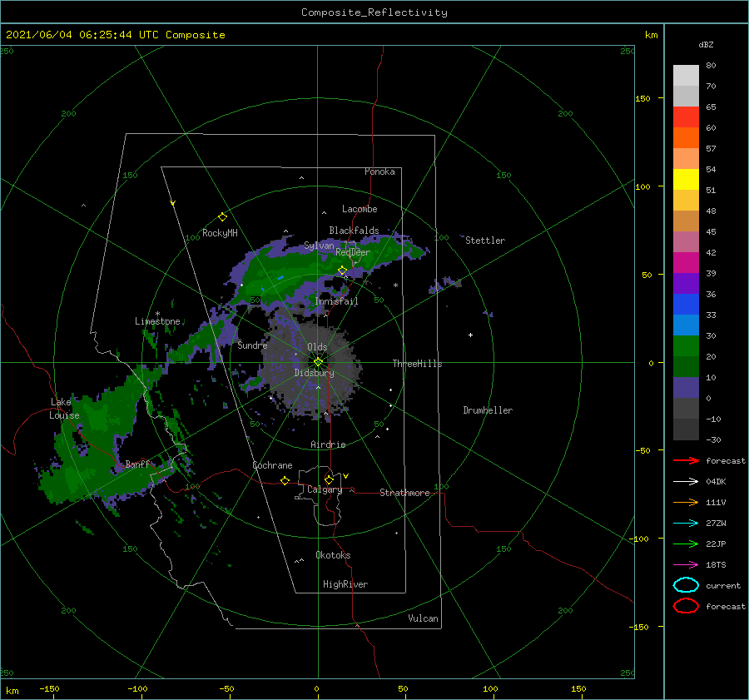
Task: Click the asterisk marker east of Innisfail
Action: (395, 285)
